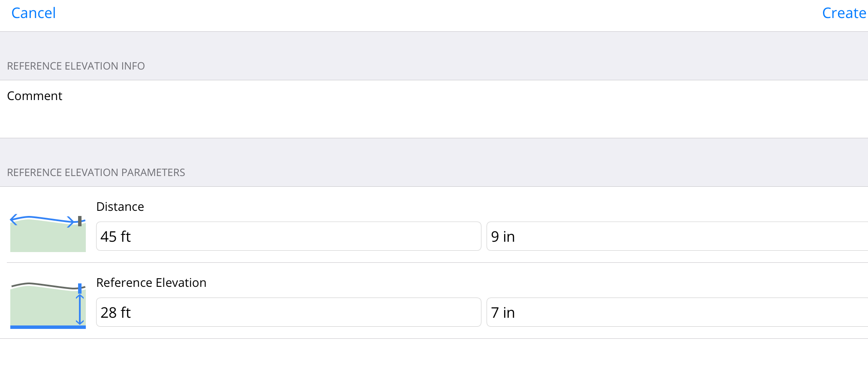The height and width of the screenshot is (383, 868).
Task: Click the Reference Elevation Info section header
Action: (76, 66)
